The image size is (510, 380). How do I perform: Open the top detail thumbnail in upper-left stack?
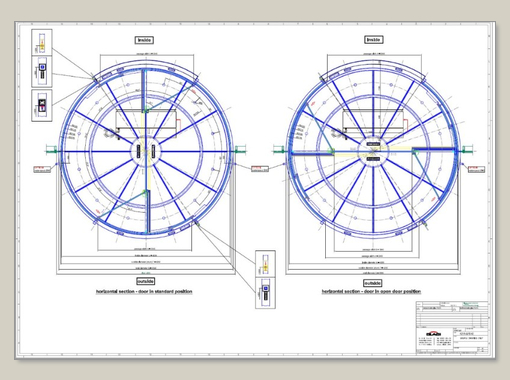coord(42,42)
